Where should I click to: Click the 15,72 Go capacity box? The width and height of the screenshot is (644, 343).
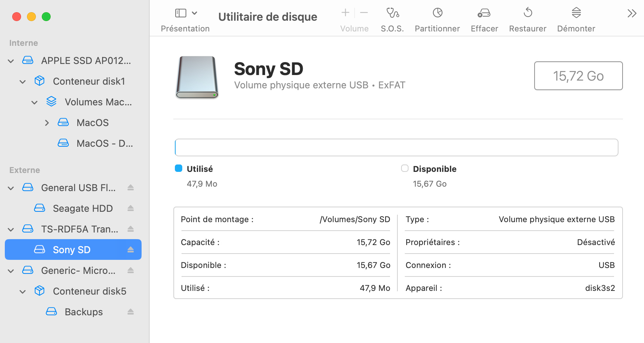point(578,76)
